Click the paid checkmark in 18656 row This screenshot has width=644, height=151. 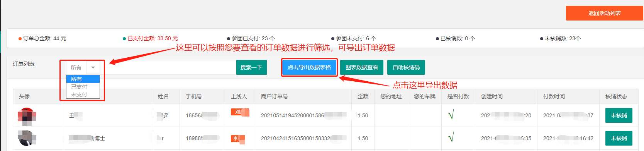point(451,115)
